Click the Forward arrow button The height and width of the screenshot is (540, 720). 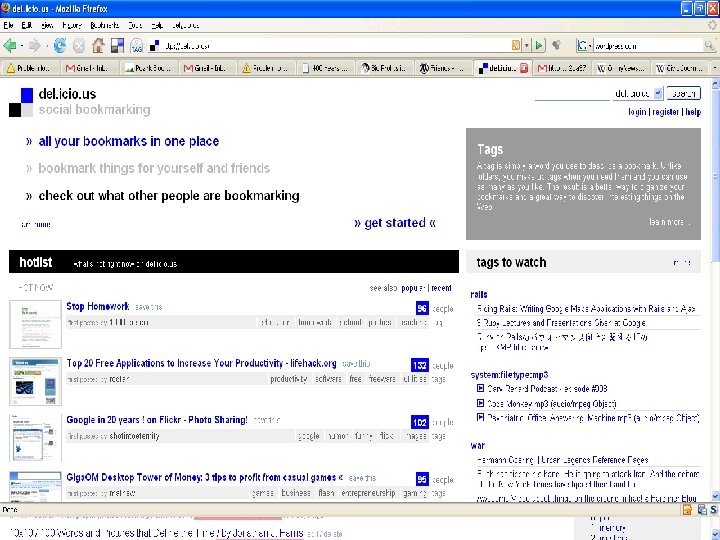[x=34, y=45]
